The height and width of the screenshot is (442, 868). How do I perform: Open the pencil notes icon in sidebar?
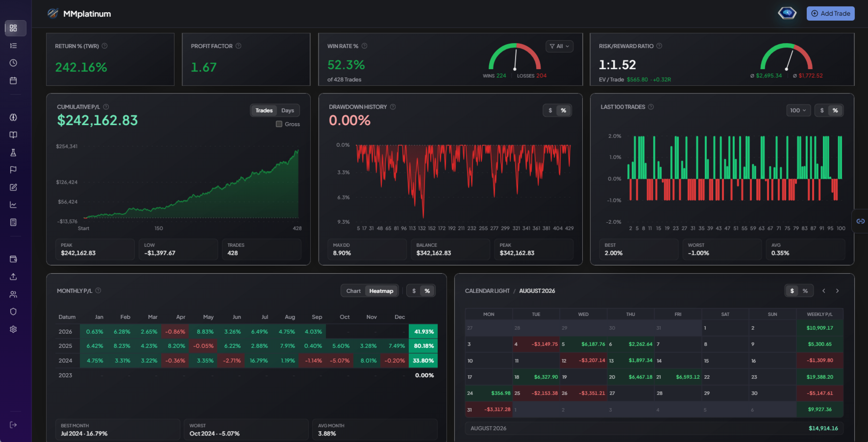13,187
